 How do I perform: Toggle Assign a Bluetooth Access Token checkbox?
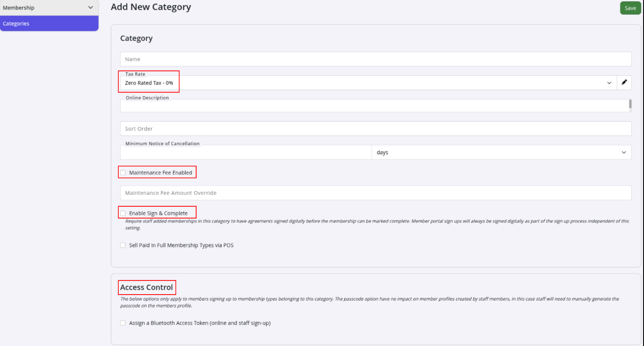(x=123, y=323)
